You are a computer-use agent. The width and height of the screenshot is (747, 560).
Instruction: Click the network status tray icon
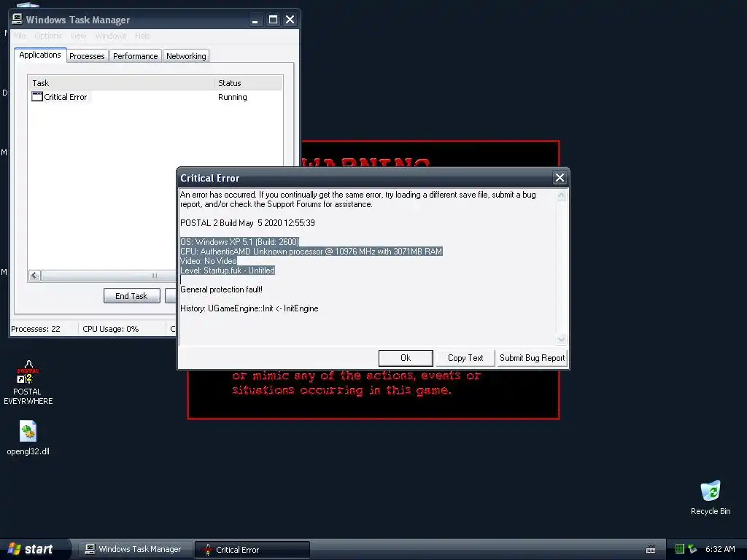pyautogui.click(x=692, y=549)
